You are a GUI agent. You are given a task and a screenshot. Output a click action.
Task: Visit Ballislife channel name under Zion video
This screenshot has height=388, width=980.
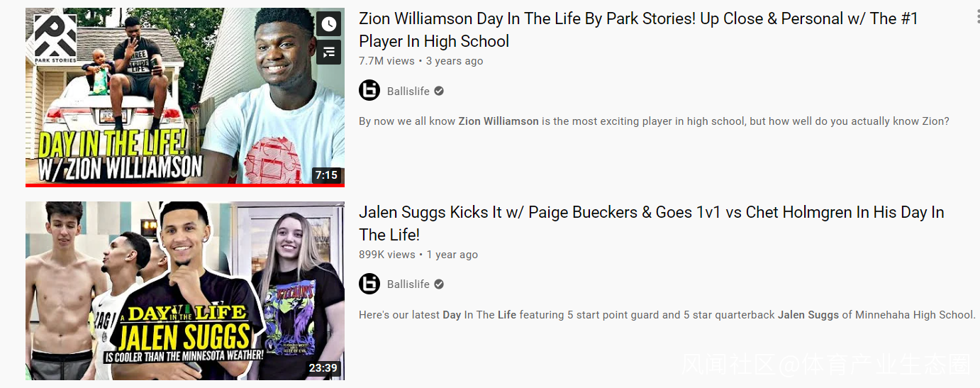pyautogui.click(x=408, y=91)
